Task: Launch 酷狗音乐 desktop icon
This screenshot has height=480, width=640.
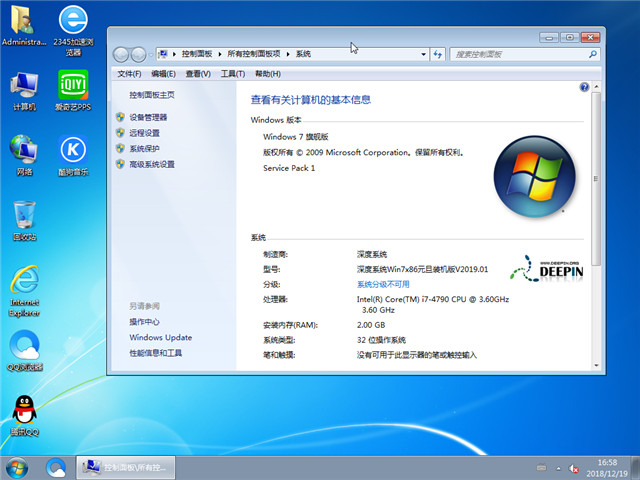Action: click(x=73, y=156)
